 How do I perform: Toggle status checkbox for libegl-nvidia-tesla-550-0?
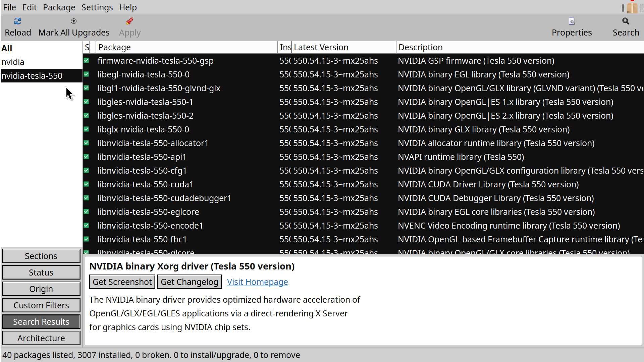(x=87, y=74)
